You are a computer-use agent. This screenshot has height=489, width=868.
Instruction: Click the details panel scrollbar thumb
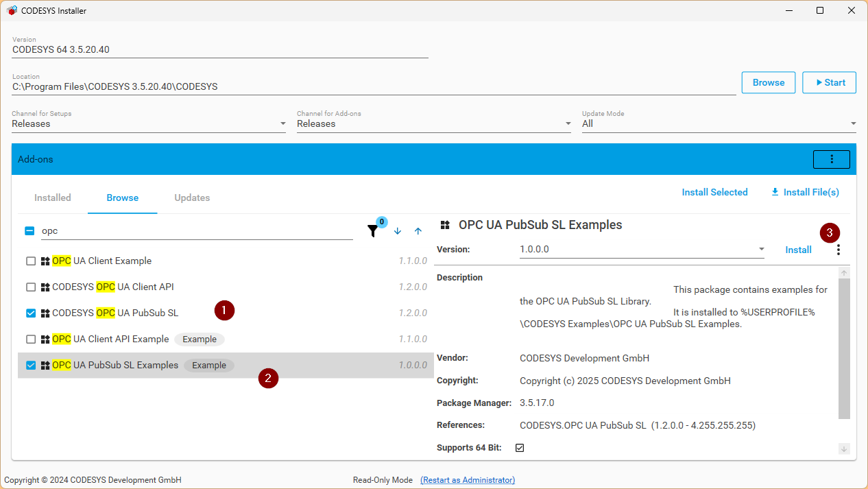pos(844,348)
